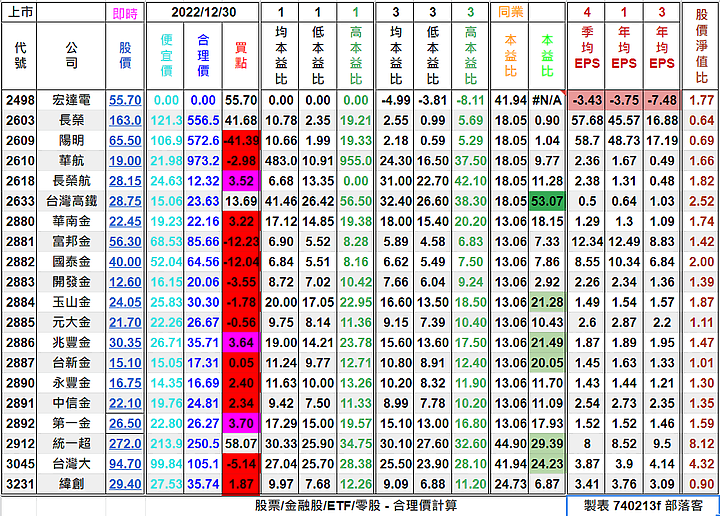This screenshot has height=516, width=720.
Task: Select the 上市 header cell
Action: pos(20,12)
